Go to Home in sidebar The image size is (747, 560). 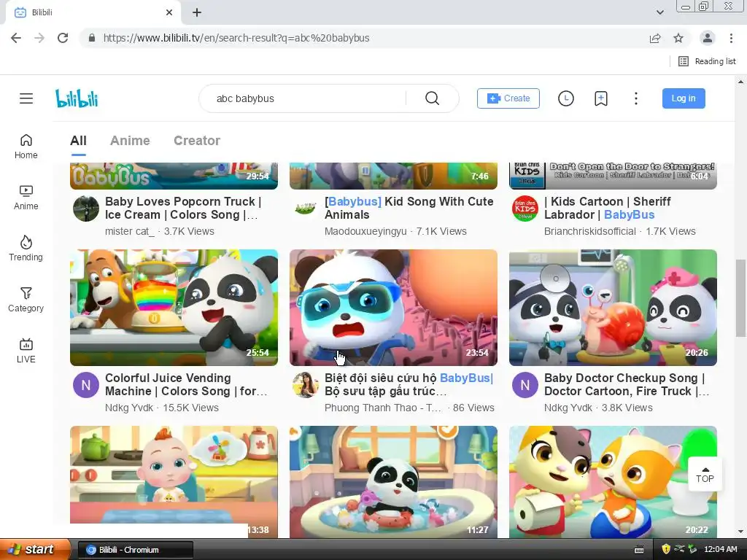(26, 147)
